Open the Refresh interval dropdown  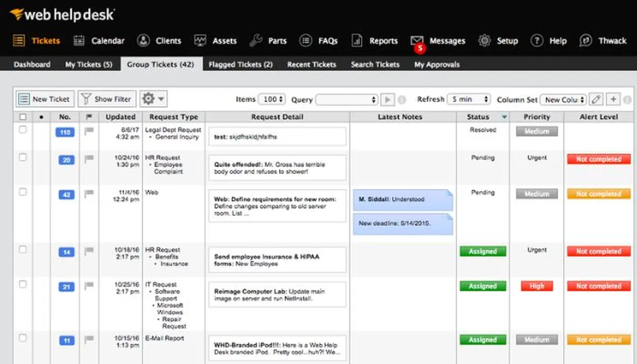tap(469, 99)
